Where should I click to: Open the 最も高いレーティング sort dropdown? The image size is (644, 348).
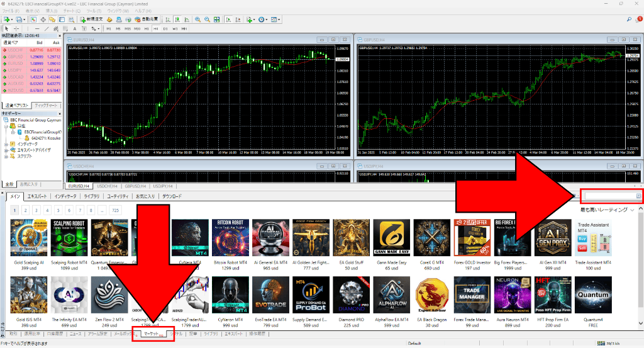click(607, 210)
